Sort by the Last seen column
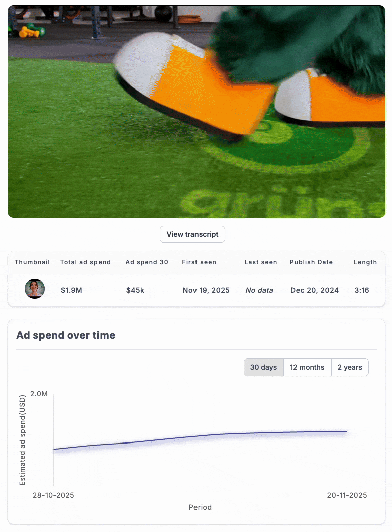 pos(260,262)
